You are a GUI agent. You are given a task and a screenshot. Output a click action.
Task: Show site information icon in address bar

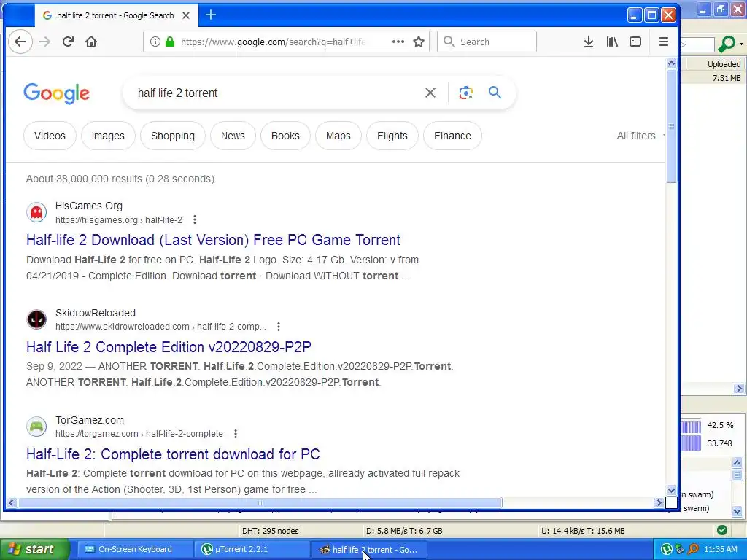point(155,42)
